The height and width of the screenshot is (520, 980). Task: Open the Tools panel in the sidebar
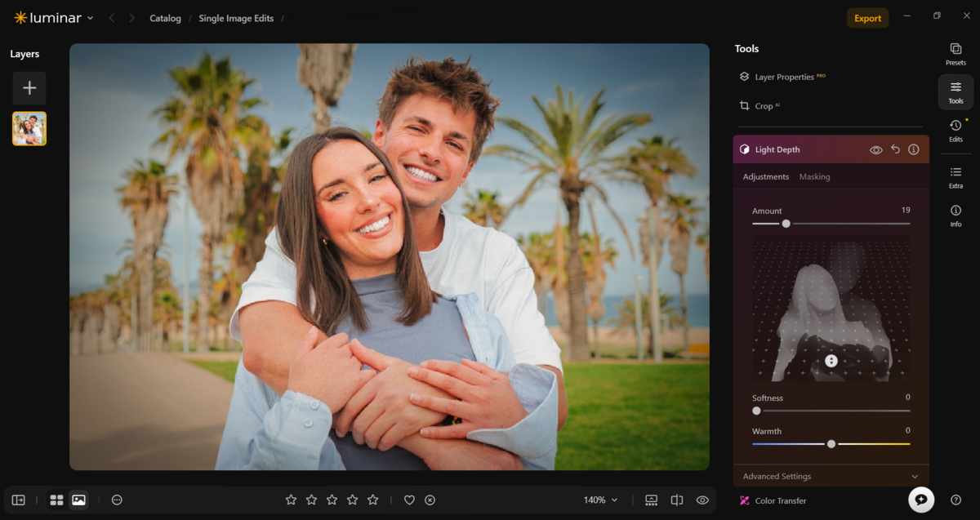click(x=955, y=92)
